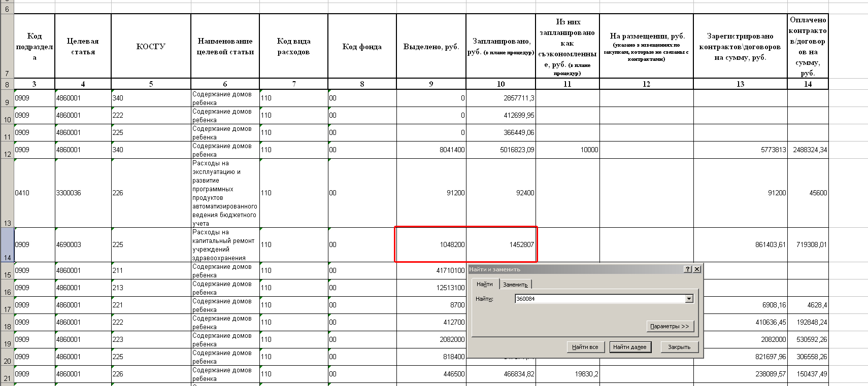Click cell with value 412699,95
The width and height of the screenshot is (868, 386).
[501, 115]
